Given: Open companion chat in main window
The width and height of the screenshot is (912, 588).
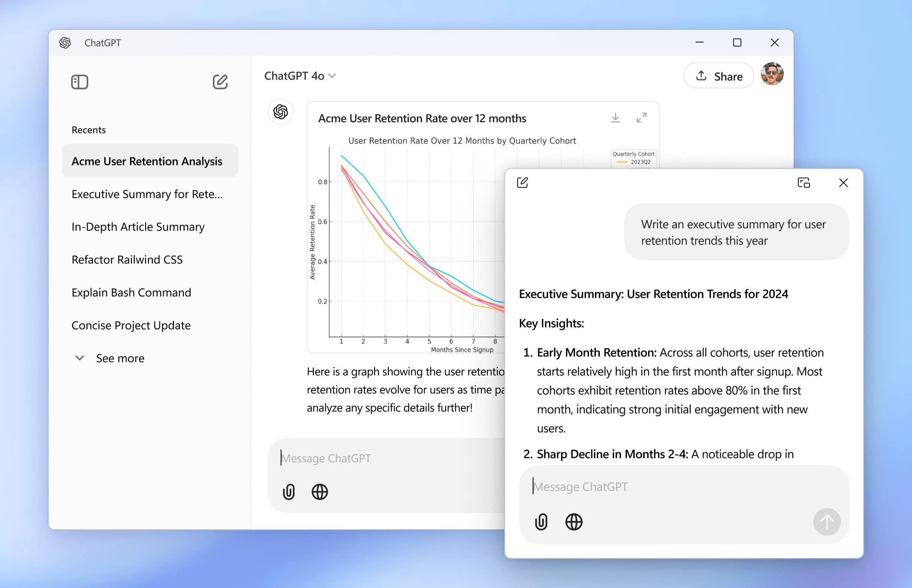Looking at the screenshot, I should (x=803, y=183).
